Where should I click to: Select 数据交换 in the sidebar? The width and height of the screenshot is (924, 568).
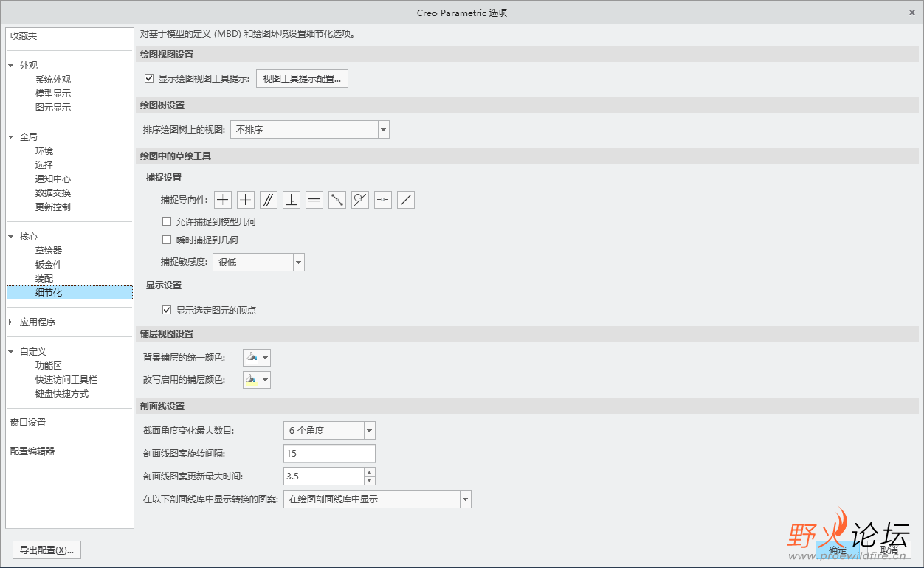pos(53,193)
